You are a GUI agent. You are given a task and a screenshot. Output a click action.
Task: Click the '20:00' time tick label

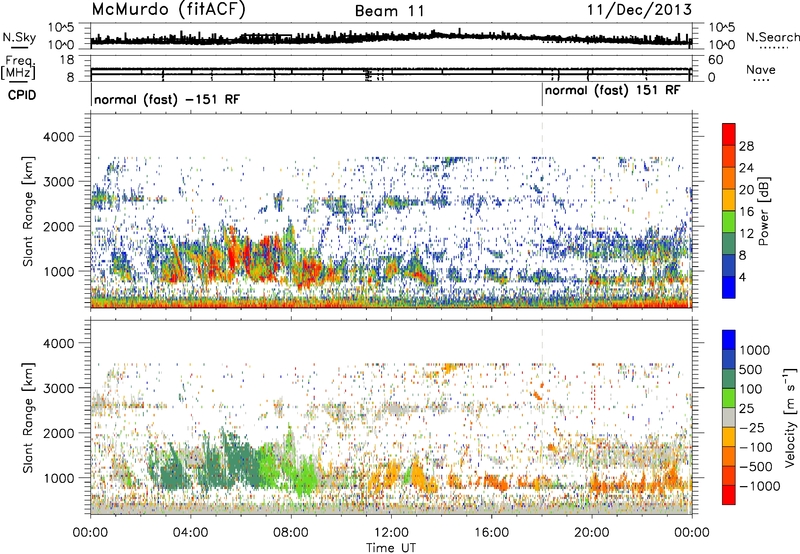[x=591, y=533]
